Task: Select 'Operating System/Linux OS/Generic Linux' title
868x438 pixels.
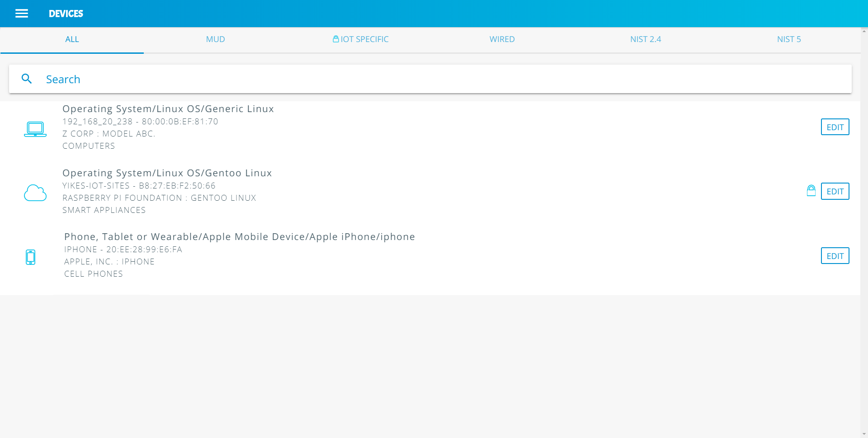Action: pyautogui.click(x=168, y=109)
